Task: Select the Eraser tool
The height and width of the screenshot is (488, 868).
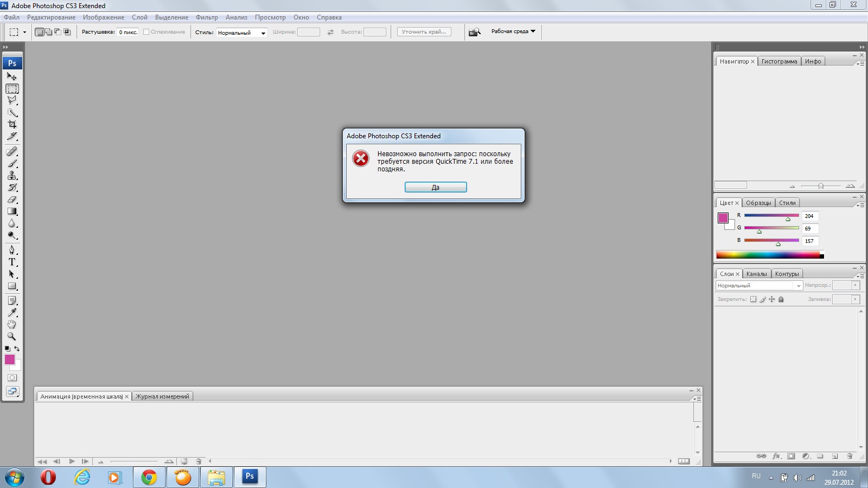Action: tap(12, 199)
